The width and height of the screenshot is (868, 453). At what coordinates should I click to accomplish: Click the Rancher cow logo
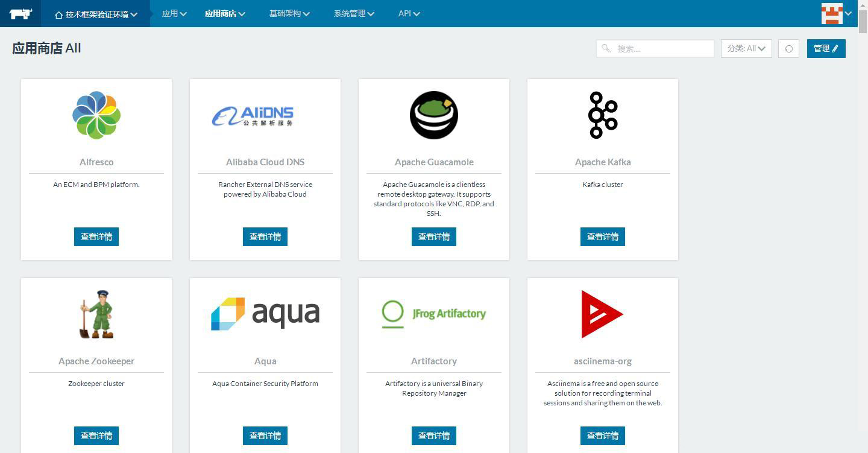point(20,13)
